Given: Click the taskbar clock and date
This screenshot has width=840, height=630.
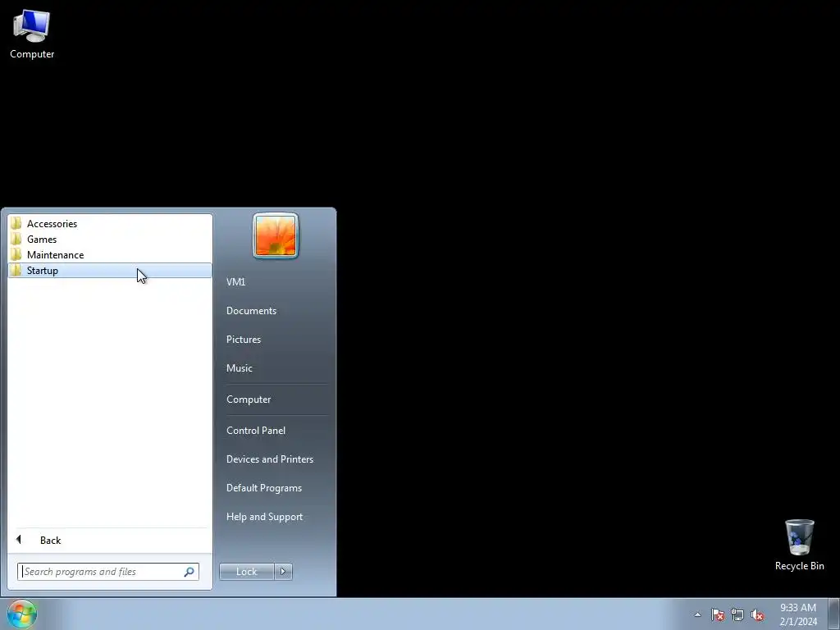Looking at the screenshot, I should (x=798, y=614).
